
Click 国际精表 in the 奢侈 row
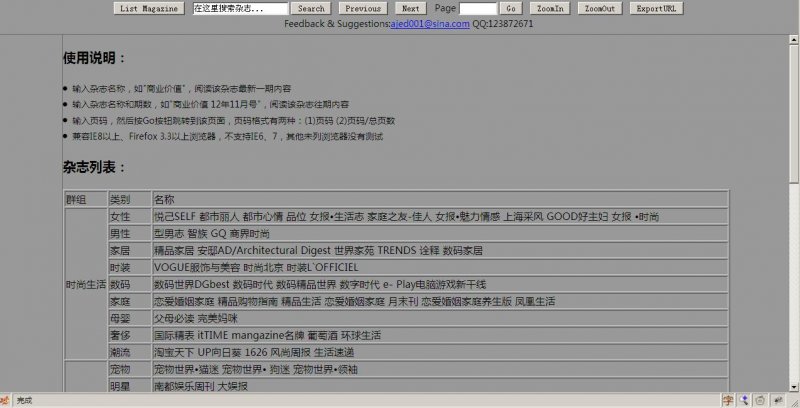[174, 335]
